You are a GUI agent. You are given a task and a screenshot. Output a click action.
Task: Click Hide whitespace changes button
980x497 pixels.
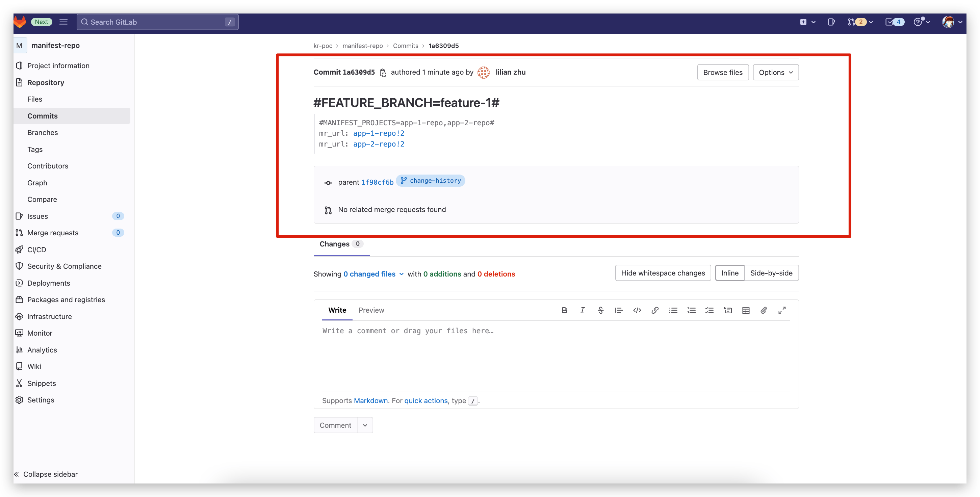[x=663, y=273]
